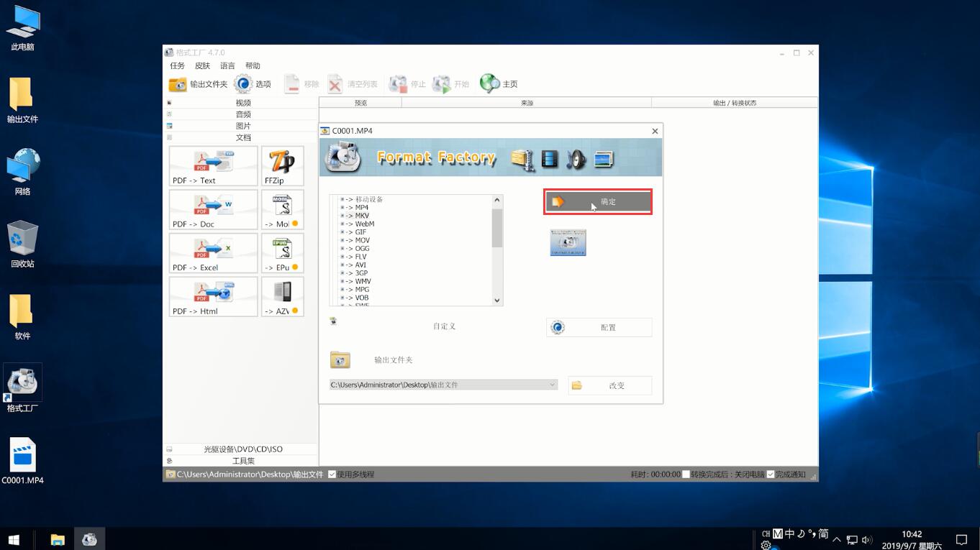Open 此电脑 desktop icon
The image size is (980, 550).
[22, 29]
